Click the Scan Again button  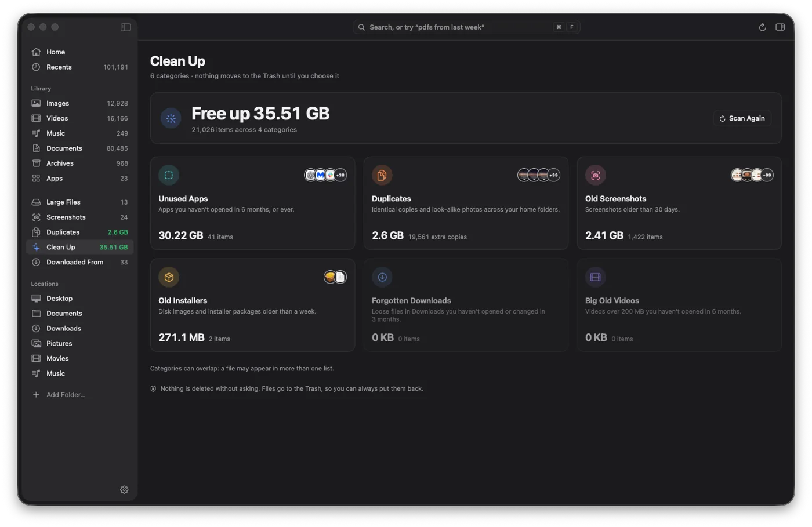click(x=742, y=118)
